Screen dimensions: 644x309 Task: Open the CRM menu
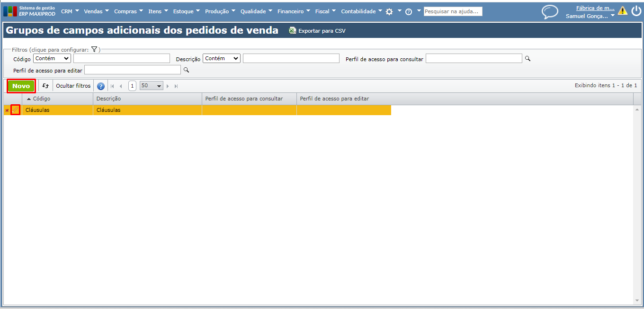coord(70,11)
